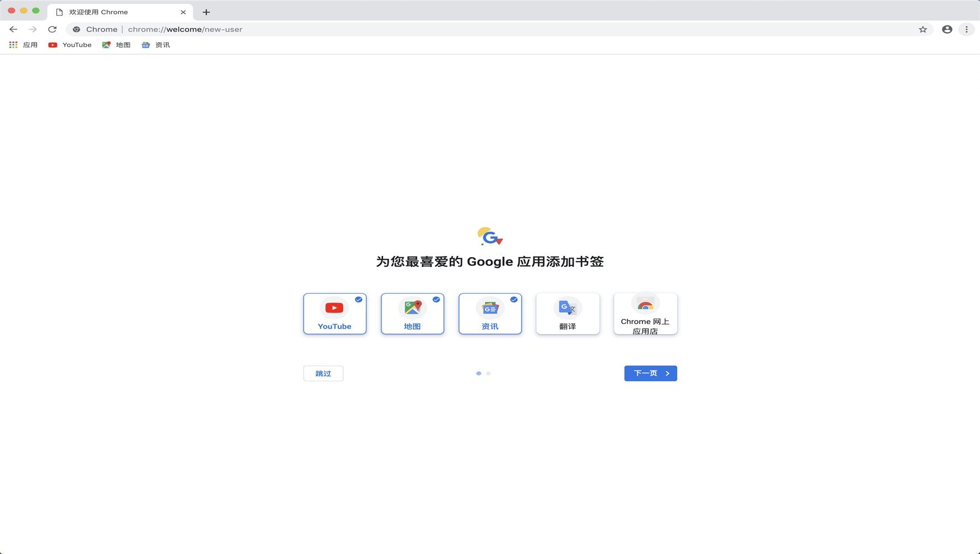This screenshot has width=980, height=554.
Task: Open the 资讯 bookmark in bookmarks bar
Action: coord(156,45)
